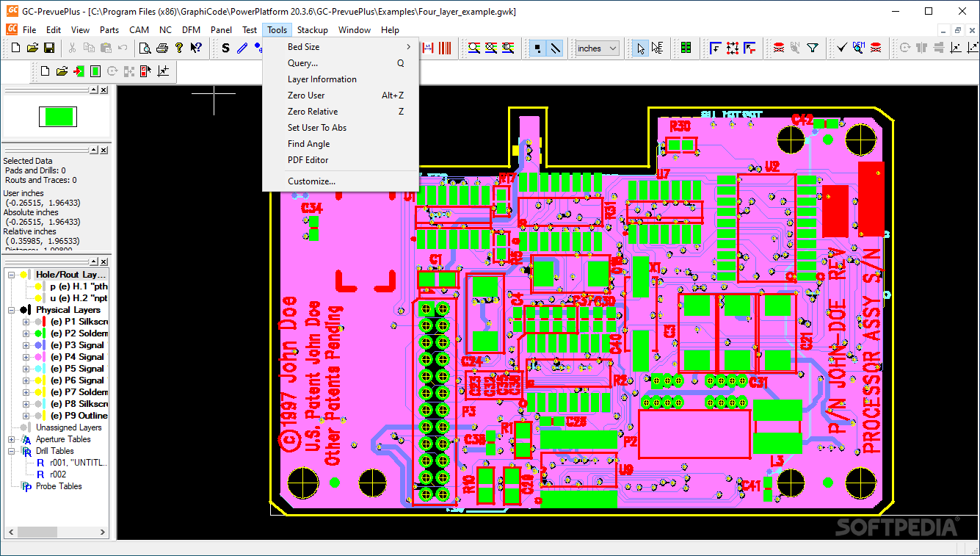Click the green rectangle icon in second toolbar
This screenshot has width=980, height=556.
[x=95, y=71]
